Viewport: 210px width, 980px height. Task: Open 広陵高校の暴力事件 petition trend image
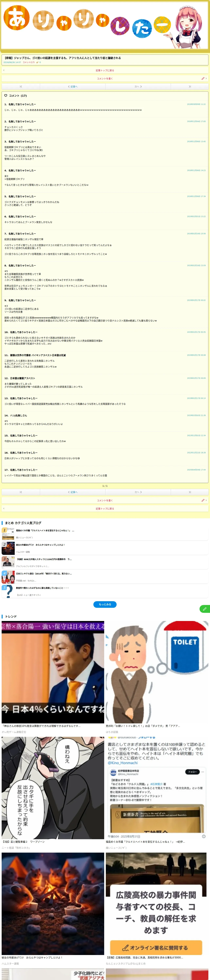pos(157,904)
